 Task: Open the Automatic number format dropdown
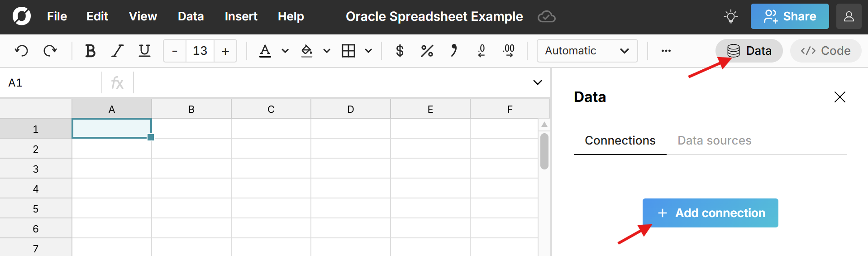click(587, 51)
